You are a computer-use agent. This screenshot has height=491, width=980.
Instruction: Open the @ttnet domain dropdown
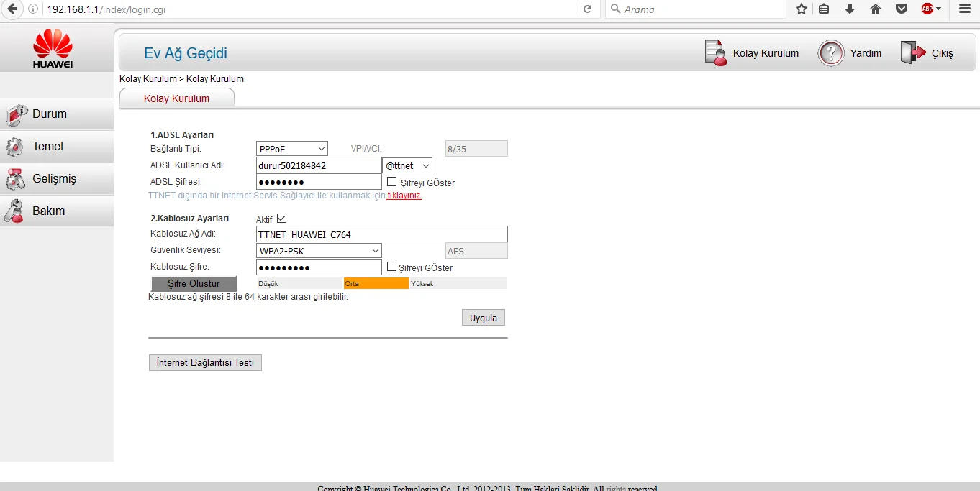click(x=407, y=165)
